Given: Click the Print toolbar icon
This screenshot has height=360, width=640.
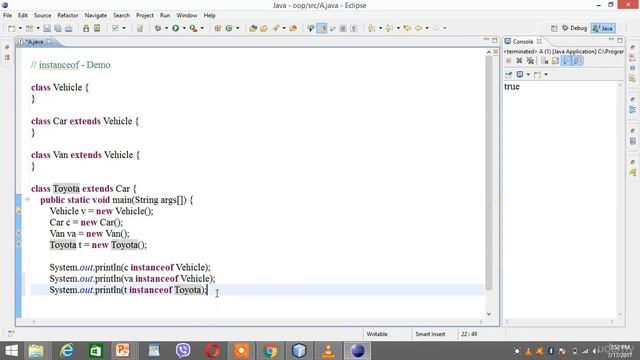Looking at the screenshot, I should [69, 28].
